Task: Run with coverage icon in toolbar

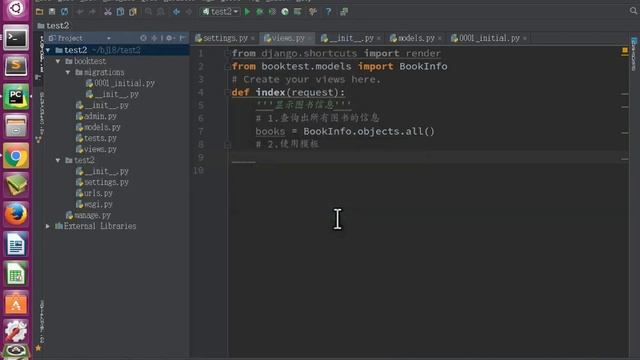Action: click(272, 12)
